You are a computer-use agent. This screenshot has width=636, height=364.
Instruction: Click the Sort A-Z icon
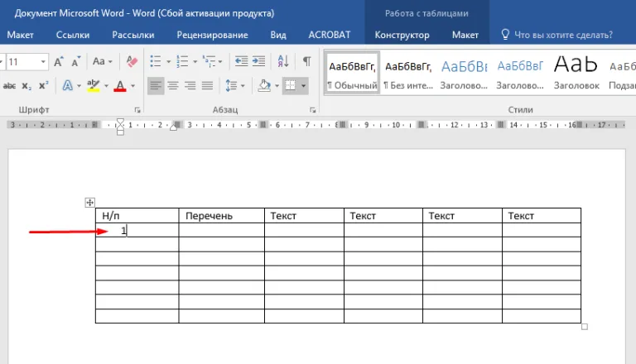[283, 61]
